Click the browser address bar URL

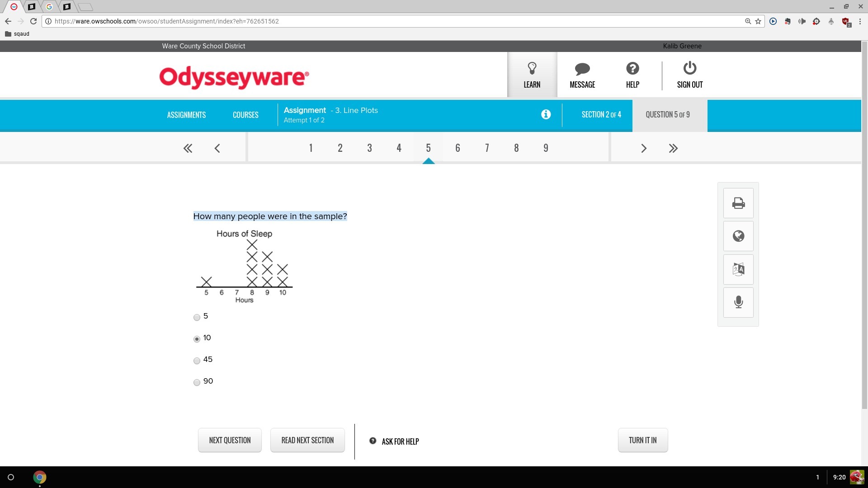[166, 21]
